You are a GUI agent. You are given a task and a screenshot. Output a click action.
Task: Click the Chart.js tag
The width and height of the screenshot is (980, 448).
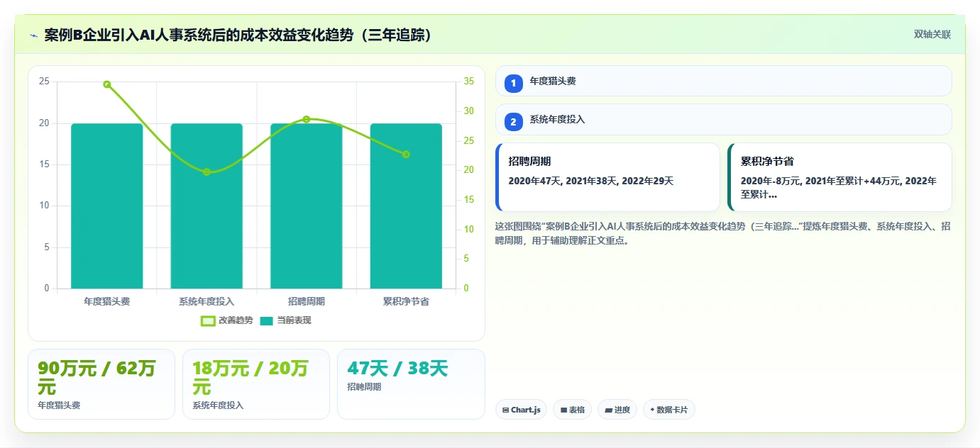(521, 410)
